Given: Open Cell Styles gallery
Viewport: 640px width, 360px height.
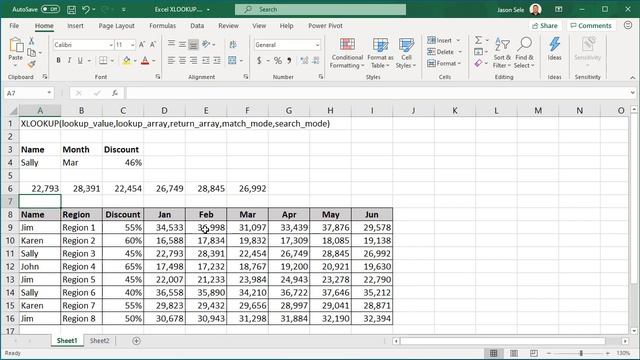Looking at the screenshot, I should point(406,53).
